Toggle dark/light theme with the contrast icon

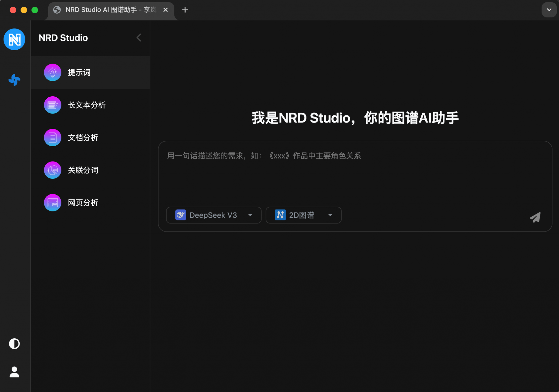(x=14, y=343)
